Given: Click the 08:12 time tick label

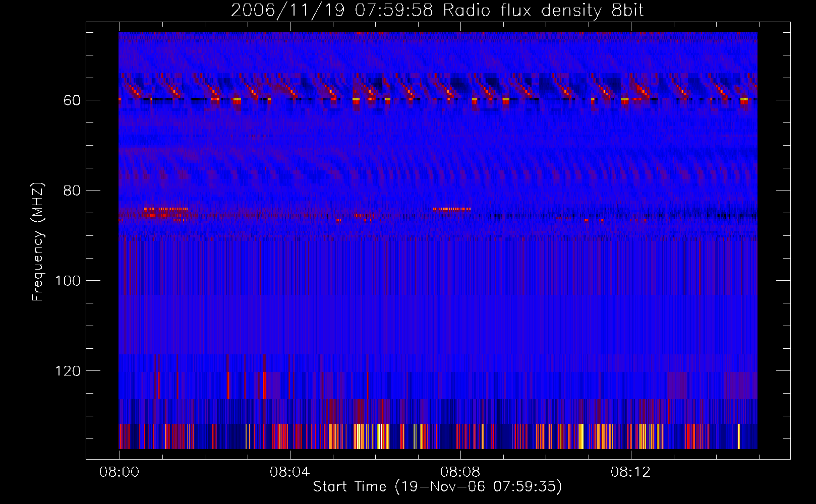Looking at the screenshot, I should (630, 472).
